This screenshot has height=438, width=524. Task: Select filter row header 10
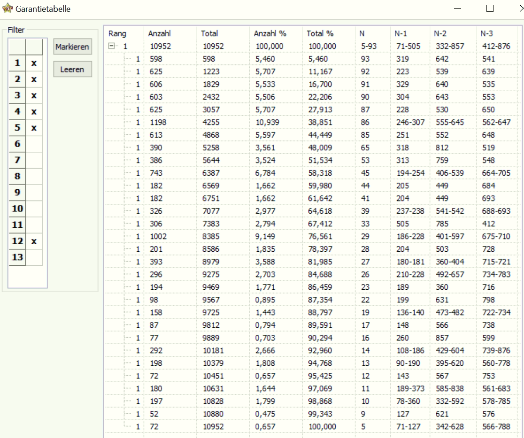[17, 208]
